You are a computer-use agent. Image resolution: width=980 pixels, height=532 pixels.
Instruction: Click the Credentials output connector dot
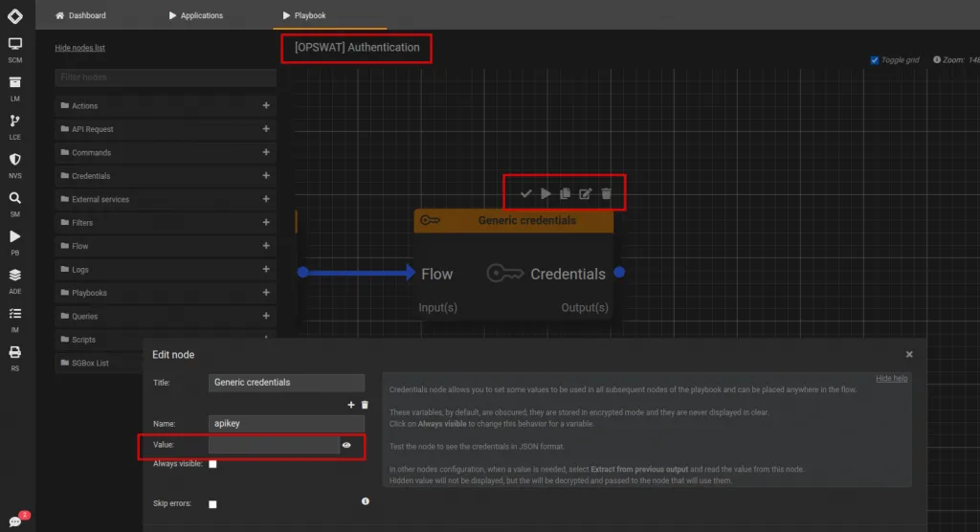pyautogui.click(x=619, y=272)
